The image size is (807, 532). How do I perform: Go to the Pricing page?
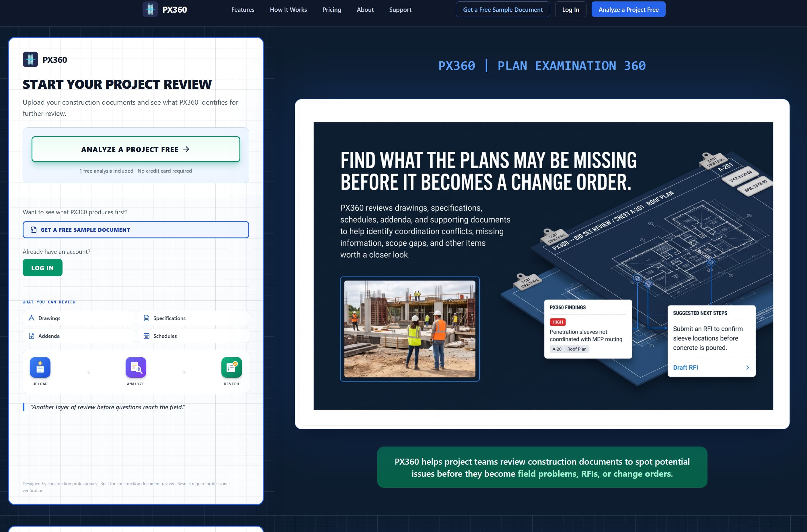point(332,9)
